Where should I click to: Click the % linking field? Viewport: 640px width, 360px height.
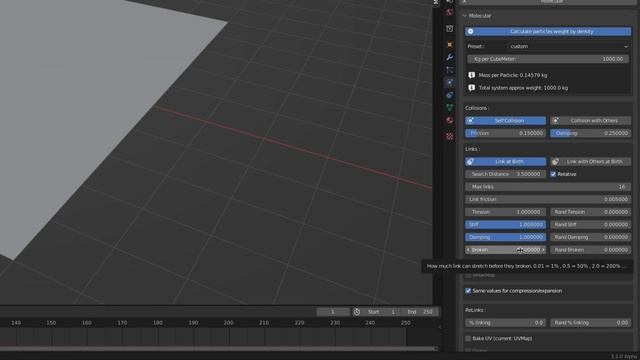[x=505, y=323]
